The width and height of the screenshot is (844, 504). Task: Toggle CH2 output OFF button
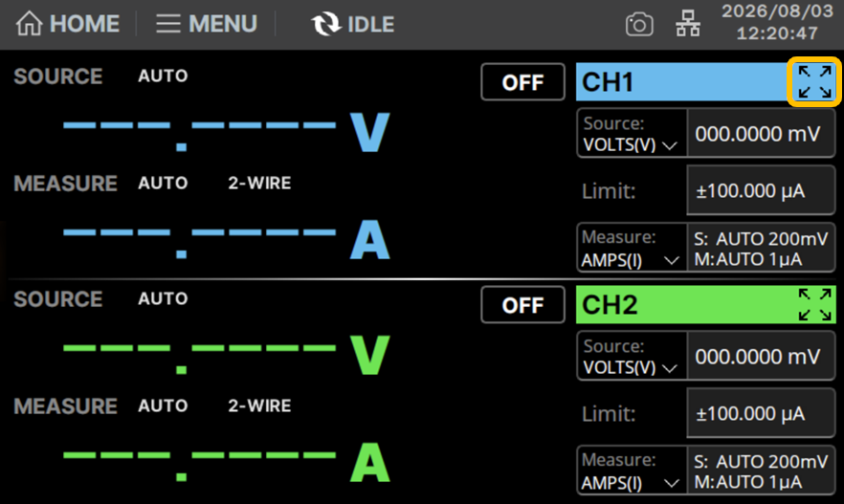pyautogui.click(x=522, y=304)
